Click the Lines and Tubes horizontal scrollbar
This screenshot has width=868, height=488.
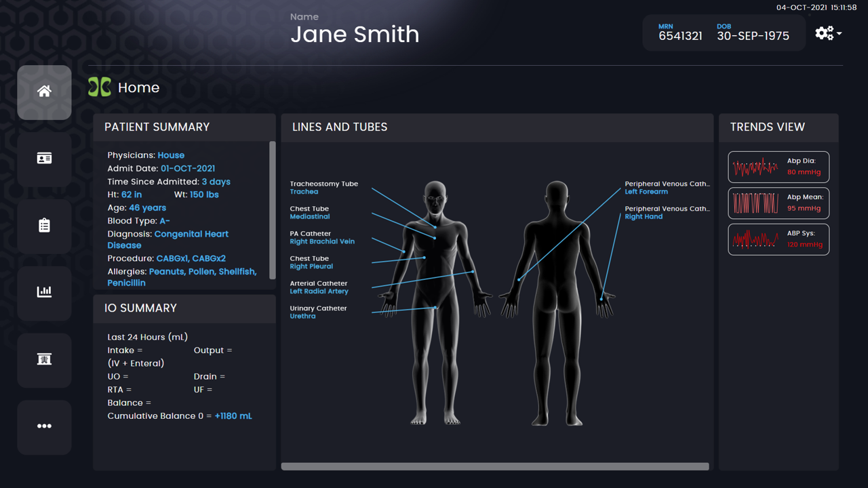pyautogui.click(x=495, y=466)
